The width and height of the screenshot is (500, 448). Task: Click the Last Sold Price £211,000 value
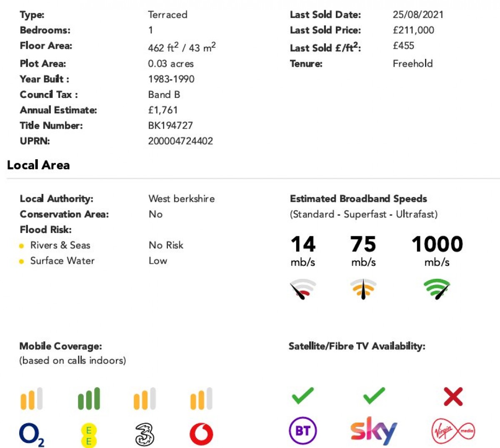tap(413, 30)
